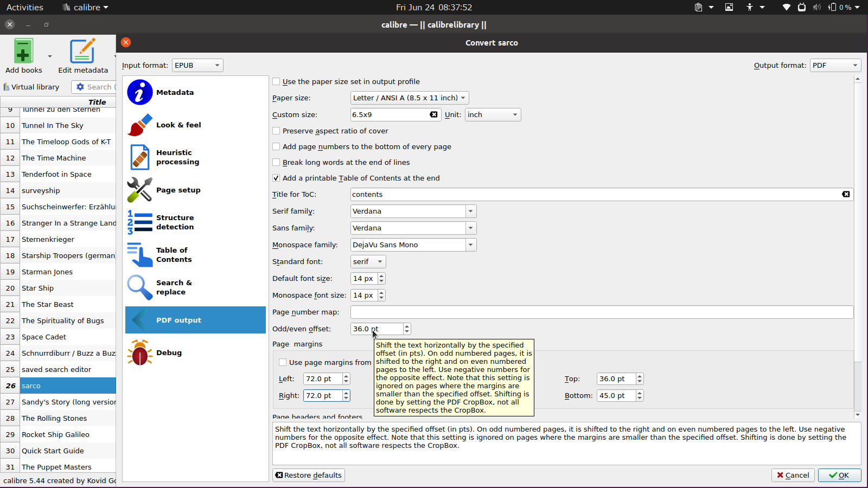This screenshot has width=868, height=488.
Task: Open Search gear icon in library
Action: pyautogui.click(x=80, y=87)
